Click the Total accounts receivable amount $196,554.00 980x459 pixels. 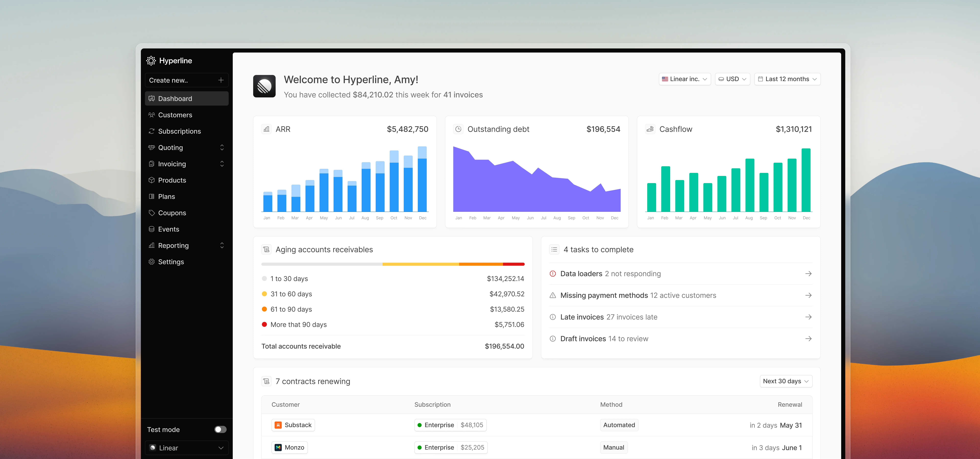coord(504,346)
